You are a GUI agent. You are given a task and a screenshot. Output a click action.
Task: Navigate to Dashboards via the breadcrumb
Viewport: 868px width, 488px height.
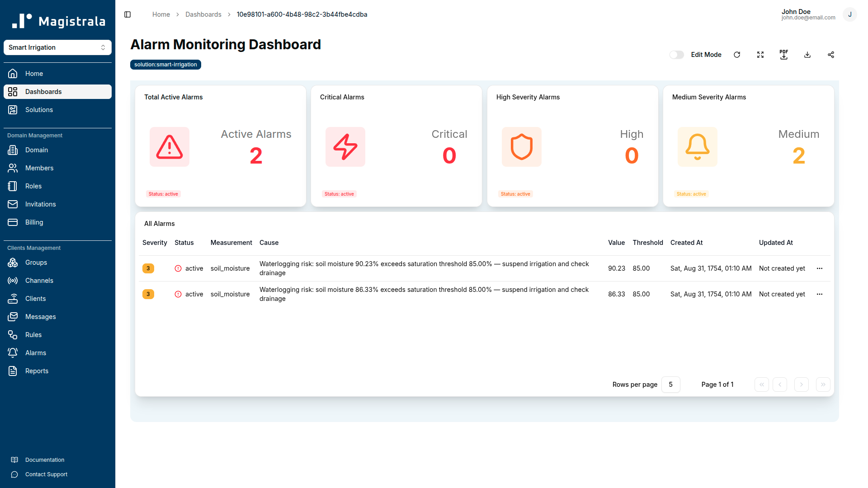(203, 14)
